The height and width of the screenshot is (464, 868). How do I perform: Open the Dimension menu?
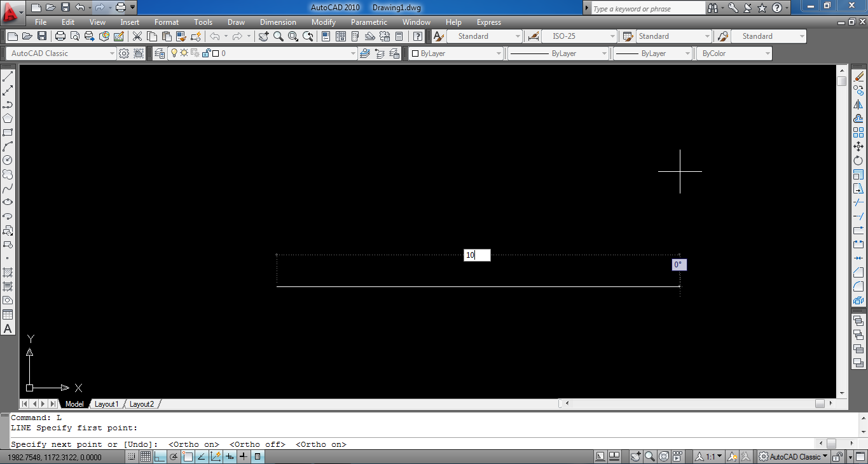278,22
